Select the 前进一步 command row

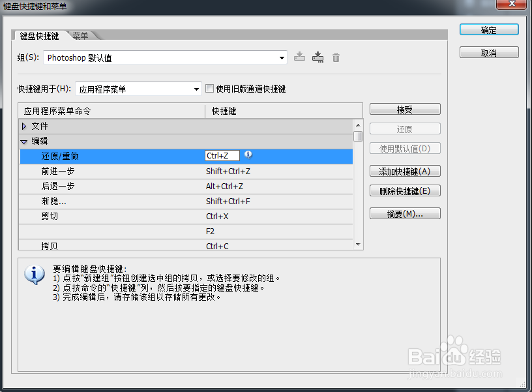[186, 172]
